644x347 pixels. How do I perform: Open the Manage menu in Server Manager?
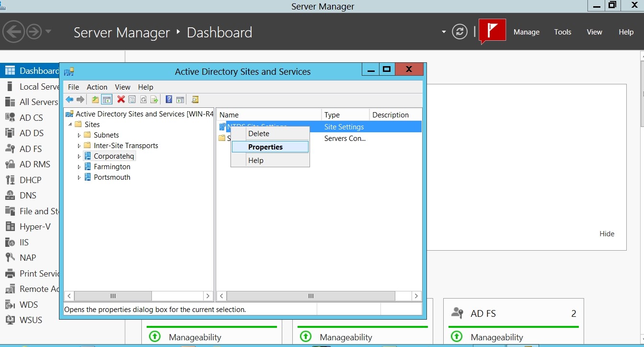click(527, 32)
